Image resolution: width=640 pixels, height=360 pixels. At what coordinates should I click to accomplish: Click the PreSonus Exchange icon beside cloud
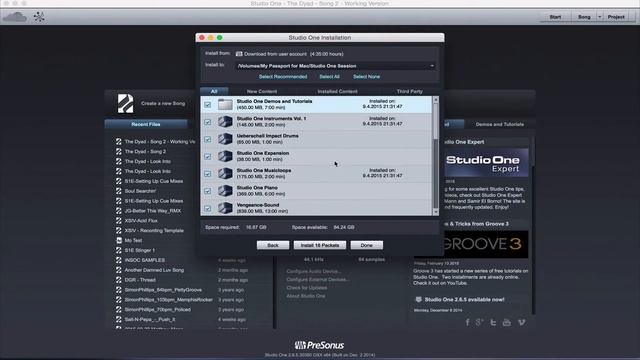39,17
